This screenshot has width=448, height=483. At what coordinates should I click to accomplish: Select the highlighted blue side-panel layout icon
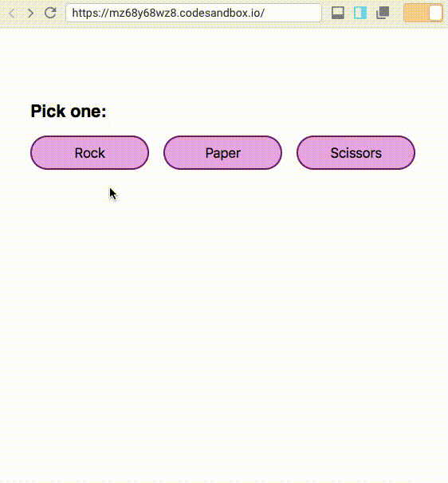tap(360, 13)
